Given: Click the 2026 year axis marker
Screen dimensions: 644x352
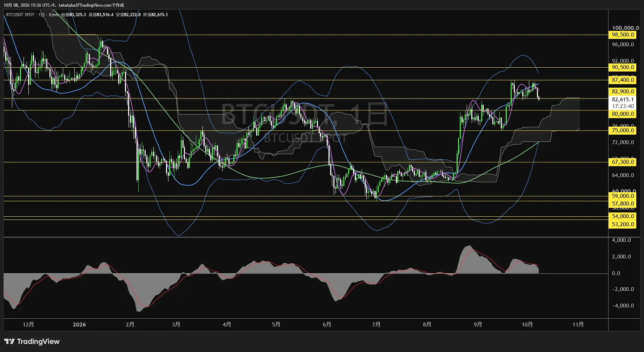Looking at the screenshot, I should pos(79,325).
